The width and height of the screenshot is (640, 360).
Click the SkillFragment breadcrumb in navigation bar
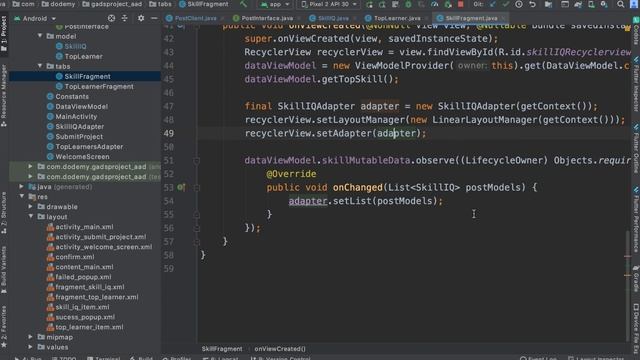click(204, 4)
